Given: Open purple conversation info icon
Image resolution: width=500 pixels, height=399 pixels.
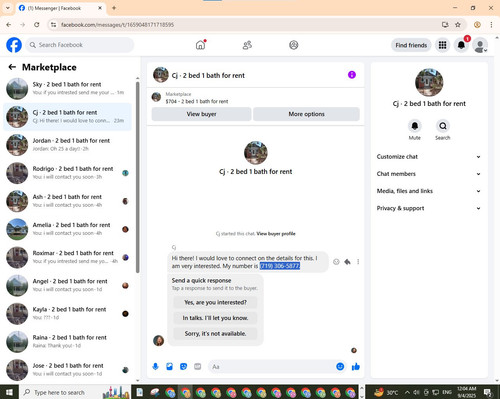Looking at the screenshot, I should pos(352,75).
